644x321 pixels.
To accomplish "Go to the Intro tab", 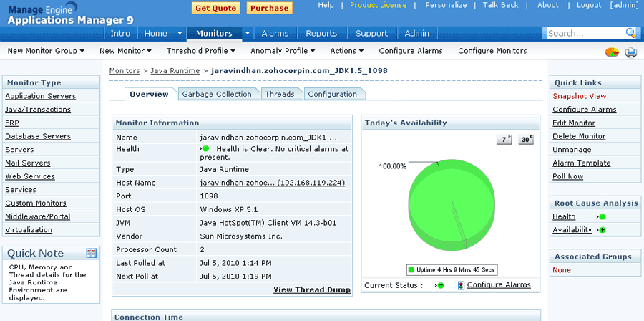I will click(120, 33).
